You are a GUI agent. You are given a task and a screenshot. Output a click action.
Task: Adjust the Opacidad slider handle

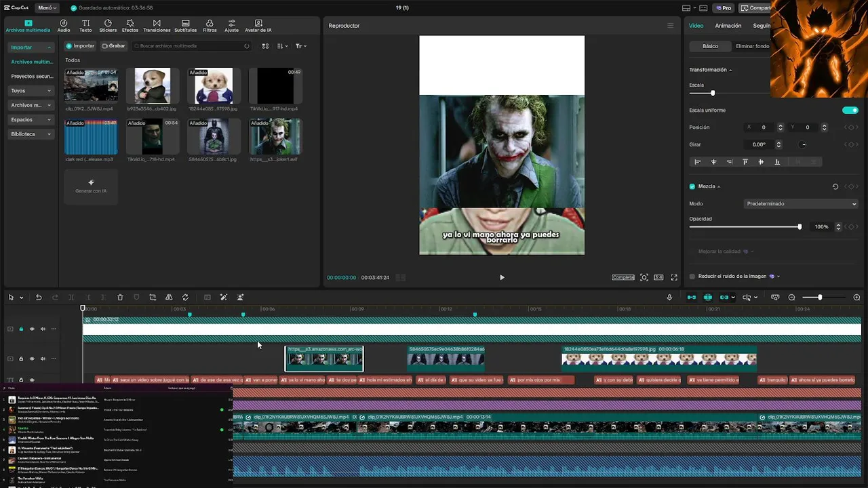[800, 227]
